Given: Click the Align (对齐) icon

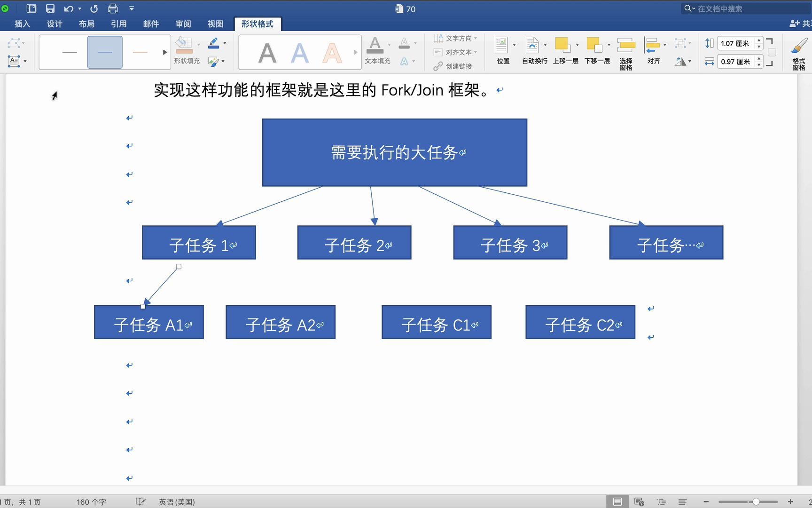Looking at the screenshot, I should pos(652,45).
